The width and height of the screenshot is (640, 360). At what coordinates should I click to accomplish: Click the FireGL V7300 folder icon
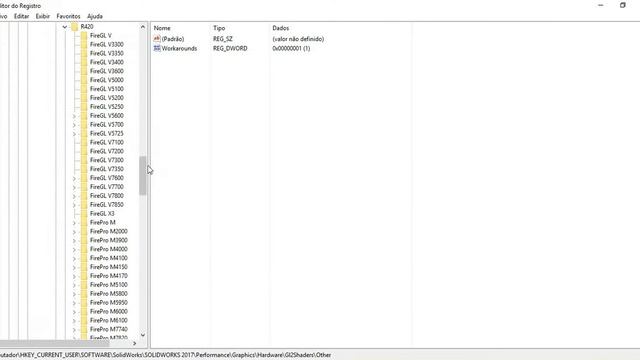84,160
